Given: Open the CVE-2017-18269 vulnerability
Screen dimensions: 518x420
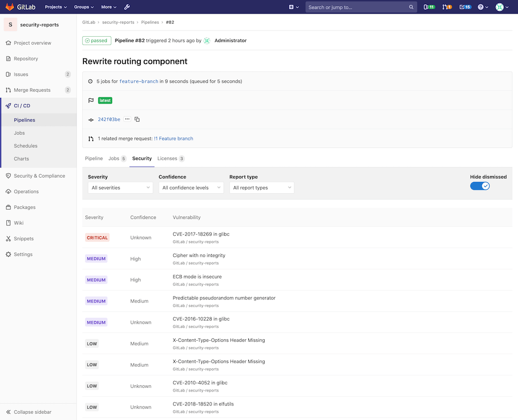Looking at the screenshot, I should [201, 234].
